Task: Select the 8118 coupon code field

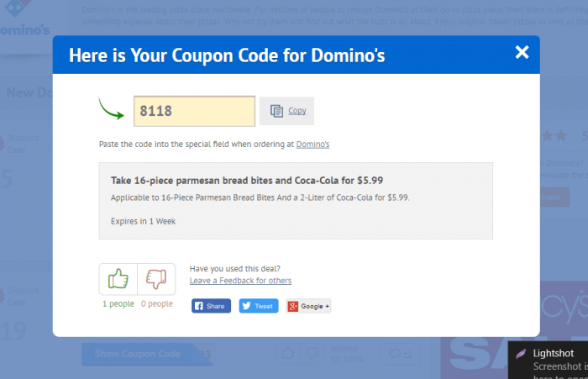Action: pos(194,111)
